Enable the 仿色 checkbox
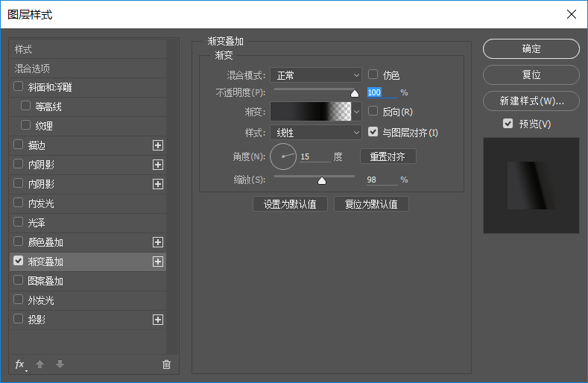588x383 pixels. click(x=373, y=75)
